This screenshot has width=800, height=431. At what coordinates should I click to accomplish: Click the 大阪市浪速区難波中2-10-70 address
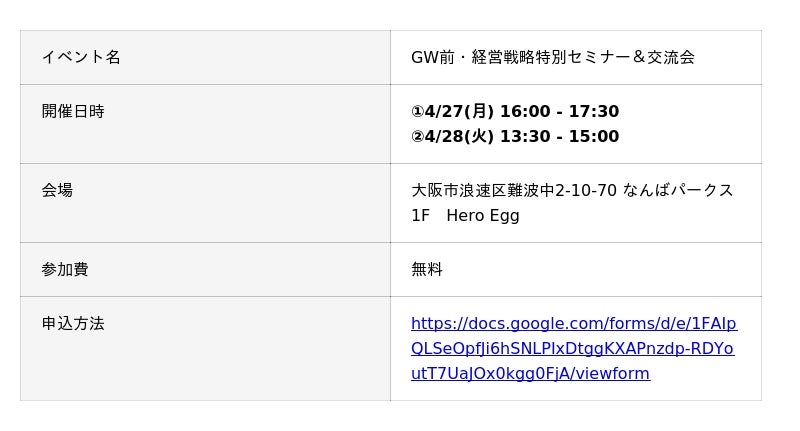coord(513,190)
